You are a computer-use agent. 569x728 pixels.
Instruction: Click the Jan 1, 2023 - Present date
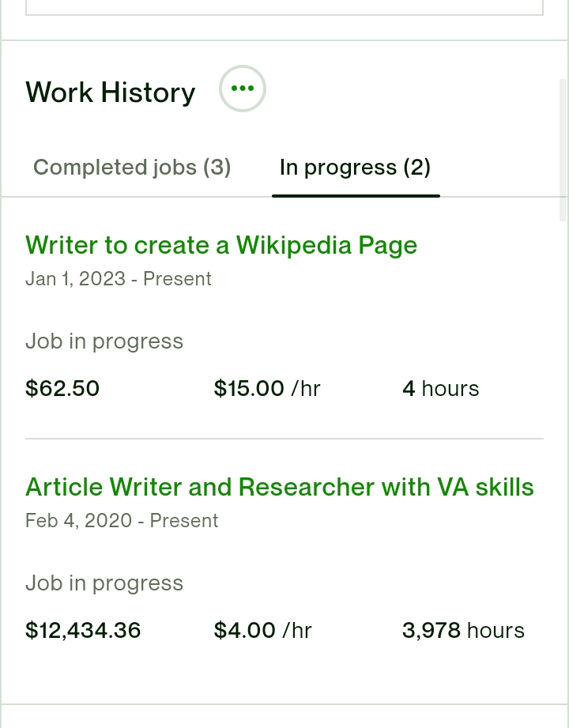tap(119, 279)
